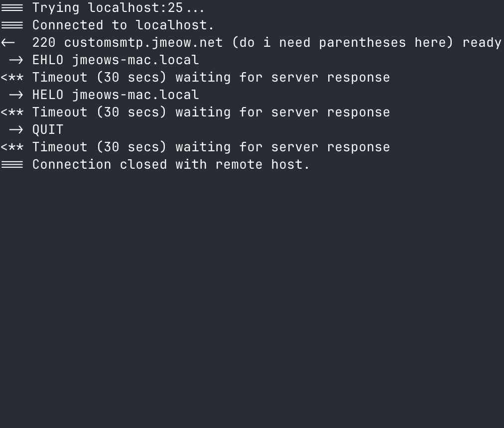
Task: Click the left arrow before the 220 response
Action: click(x=8, y=43)
